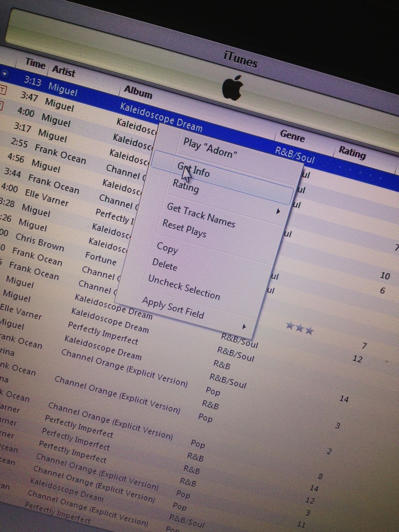This screenshot has height=532, width=399.
Task: Select Get Info in the context menu
Action: pyautogui.click(x=194, y=169)
